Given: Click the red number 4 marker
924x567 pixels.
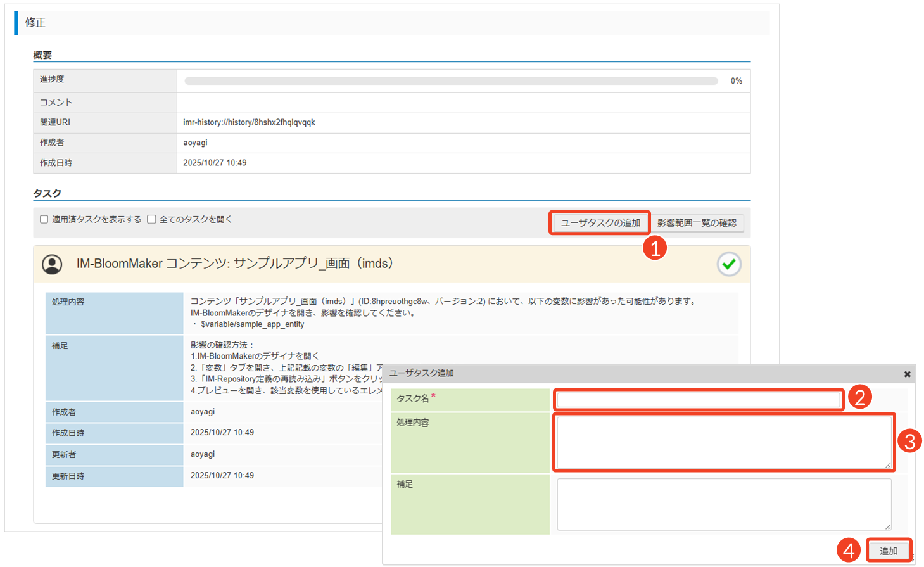Looking at the screenshot, I should 849,551.
